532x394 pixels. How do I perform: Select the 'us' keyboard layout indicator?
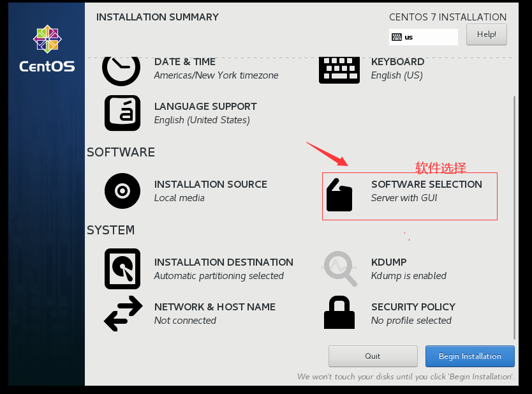click(x=424, y=37)
